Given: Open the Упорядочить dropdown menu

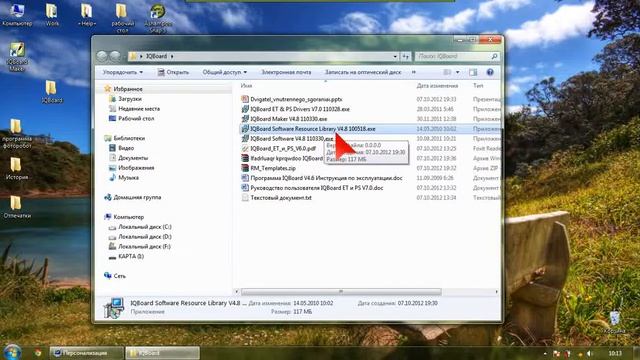Looking at the screenshot, I should (x=123, y=72).
